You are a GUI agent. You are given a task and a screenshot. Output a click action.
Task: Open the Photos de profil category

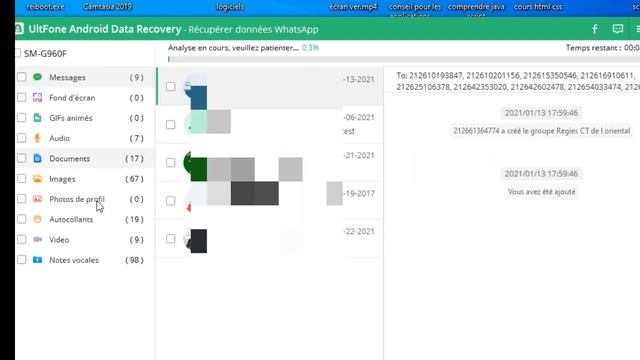click(x=84, y=199)
